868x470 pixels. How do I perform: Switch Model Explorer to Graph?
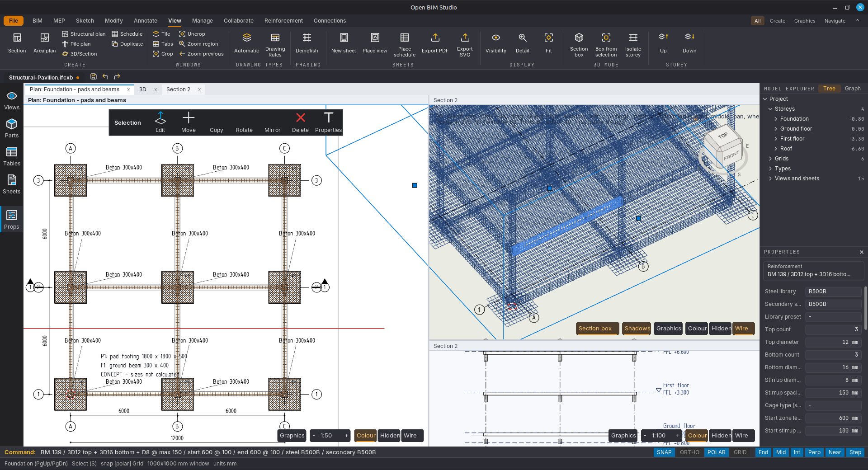853,89
